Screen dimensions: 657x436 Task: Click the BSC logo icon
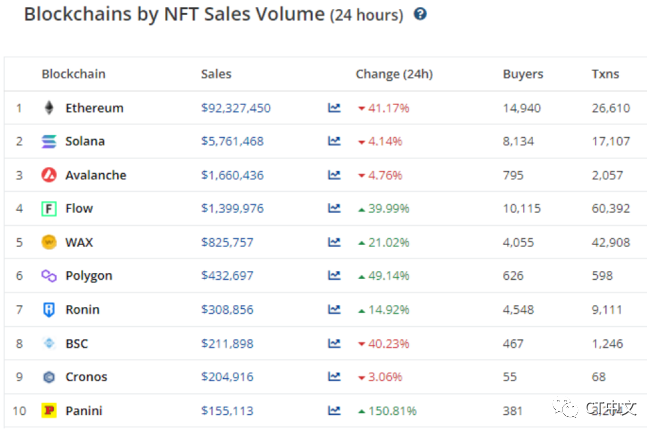pyautogui.click(x=49, y=343)
